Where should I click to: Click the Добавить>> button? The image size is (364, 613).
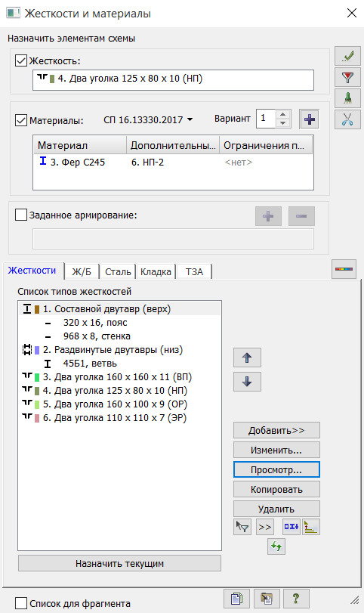(276, 430)
